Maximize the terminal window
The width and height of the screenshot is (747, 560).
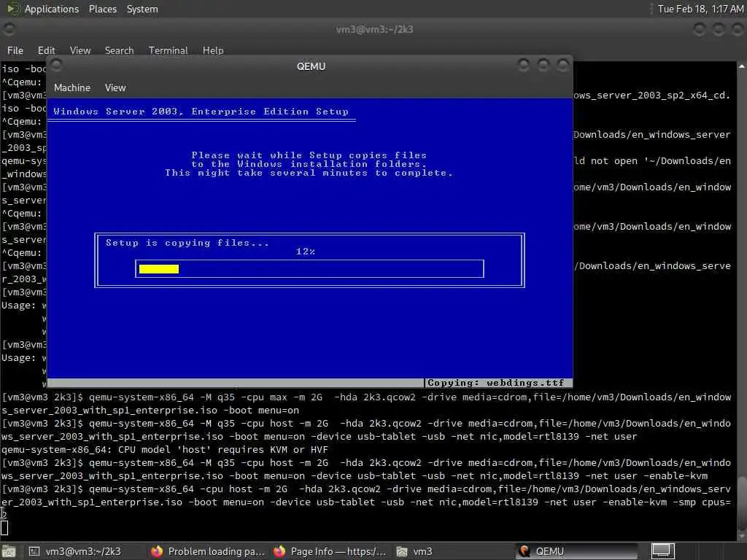point(719,29)
